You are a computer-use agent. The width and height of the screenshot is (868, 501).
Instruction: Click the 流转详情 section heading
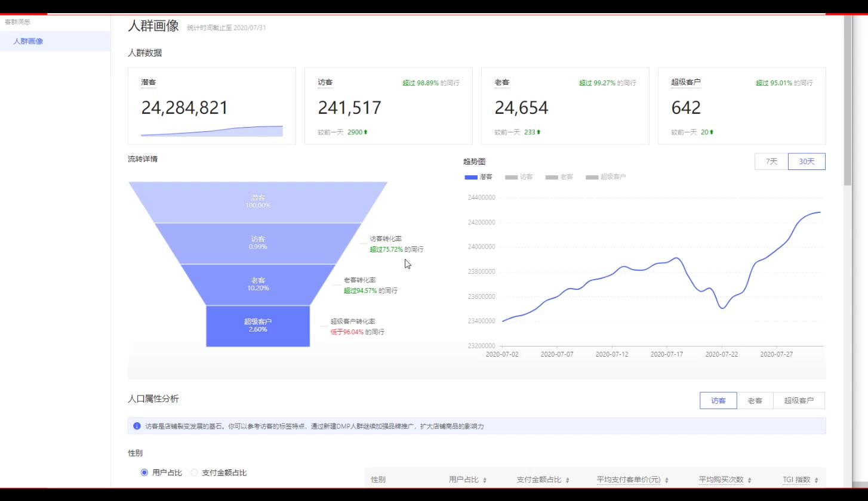click(143, 159)
